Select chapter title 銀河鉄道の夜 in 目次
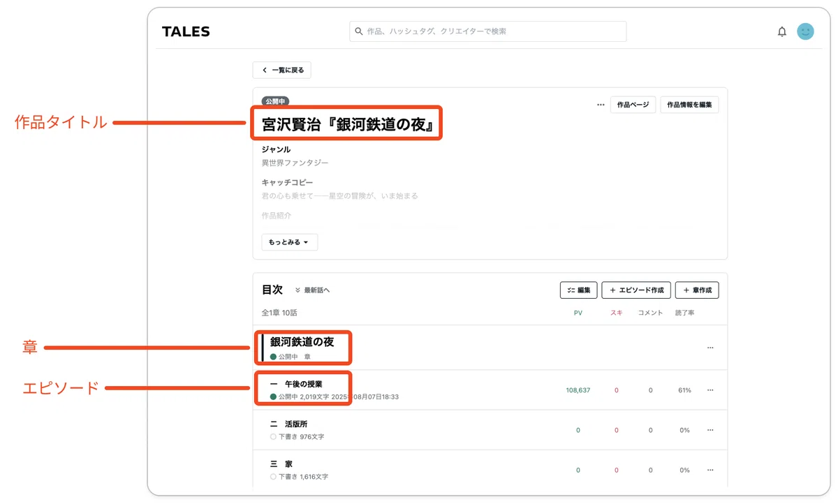 pyautogui.click(x=302, y=342)
